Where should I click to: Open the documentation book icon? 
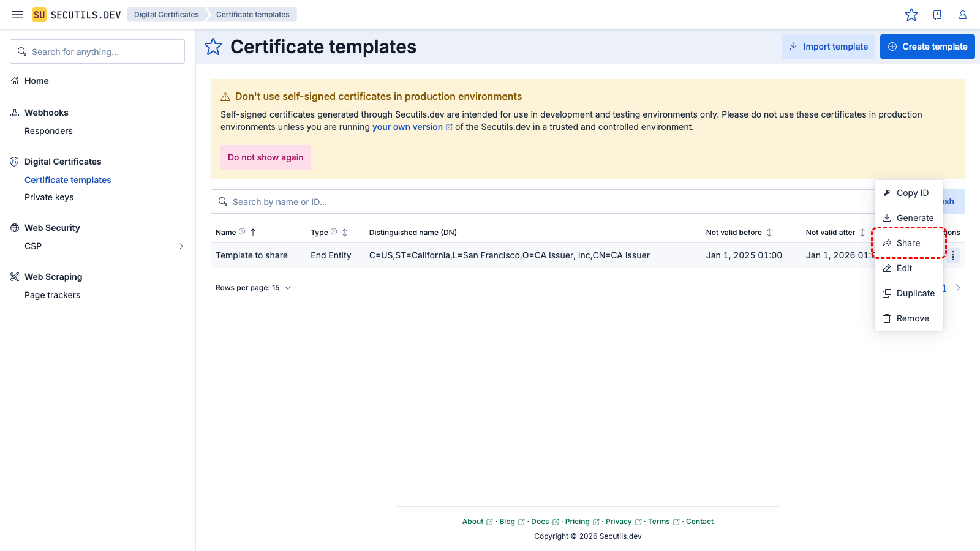[937, 15]
